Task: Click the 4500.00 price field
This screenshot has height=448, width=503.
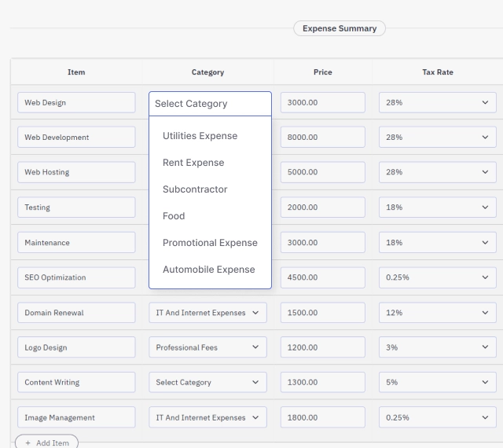Action: (x=323, y=277)
